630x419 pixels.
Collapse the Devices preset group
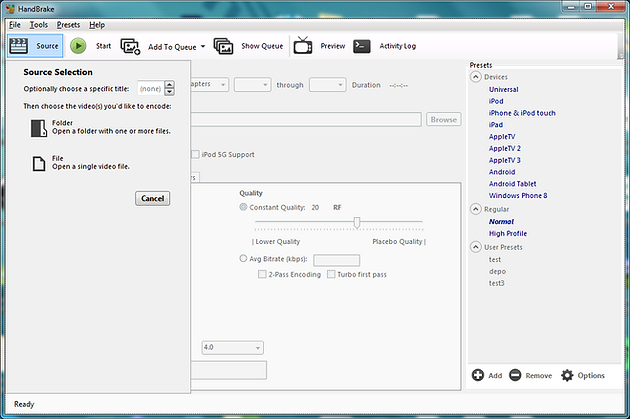(476, 77)
